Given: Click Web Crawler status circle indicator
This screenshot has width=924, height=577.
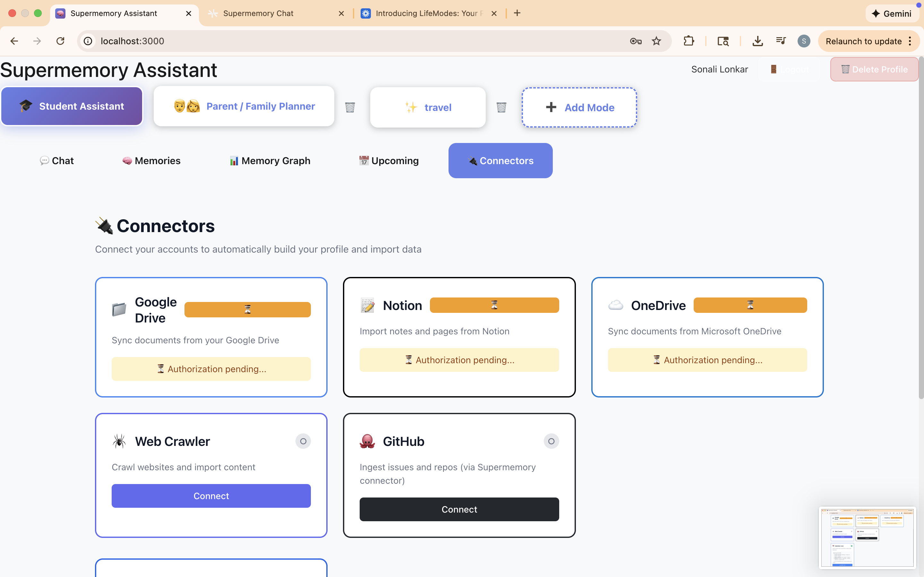Looking at the screenshot, I should (x=303, y=441).
